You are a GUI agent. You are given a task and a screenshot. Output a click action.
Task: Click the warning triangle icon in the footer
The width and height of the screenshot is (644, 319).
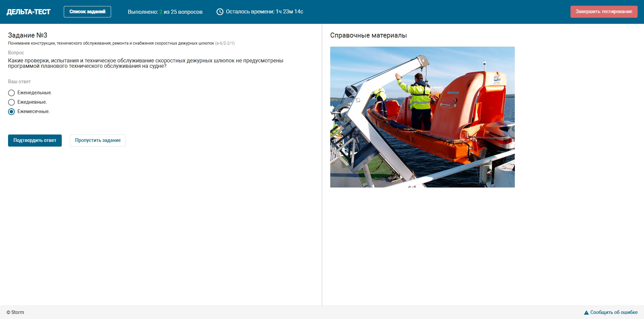[586, 313]
